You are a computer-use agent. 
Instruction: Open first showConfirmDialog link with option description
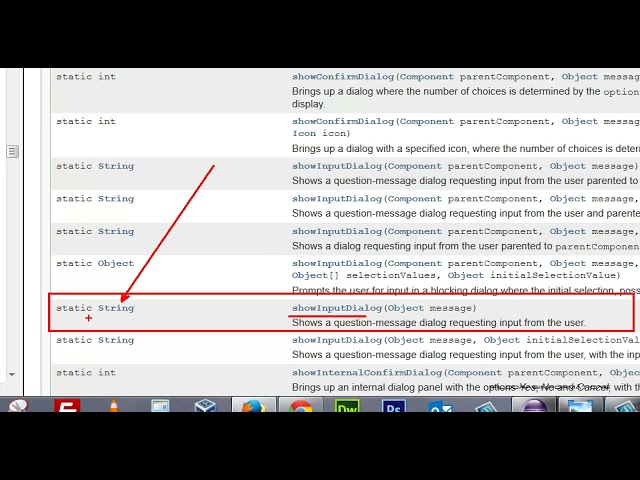point(343,77)
